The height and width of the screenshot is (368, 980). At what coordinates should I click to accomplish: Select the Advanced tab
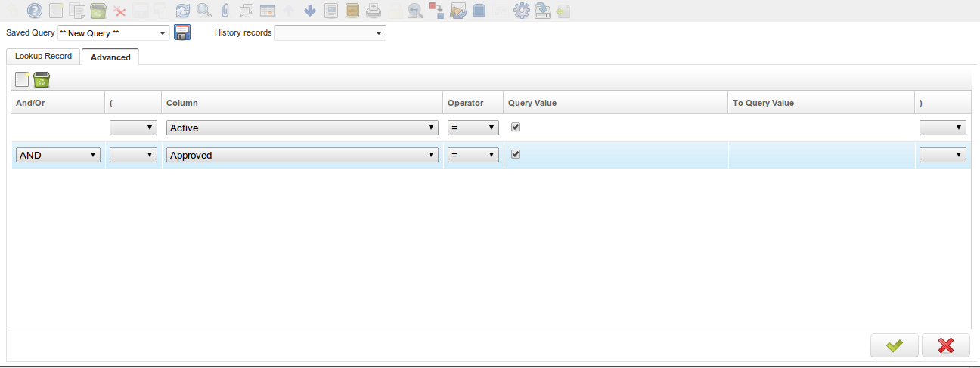click(x=110, y=57)
